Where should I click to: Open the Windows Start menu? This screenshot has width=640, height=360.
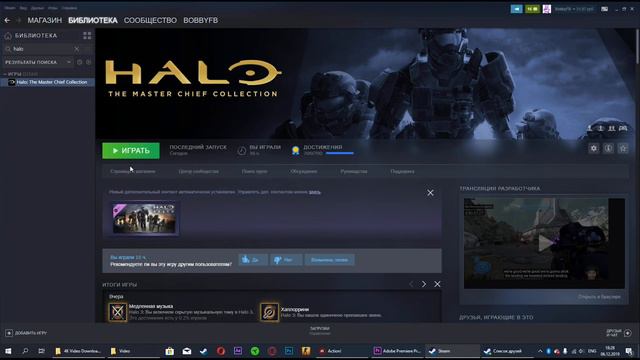click(8, 351)
